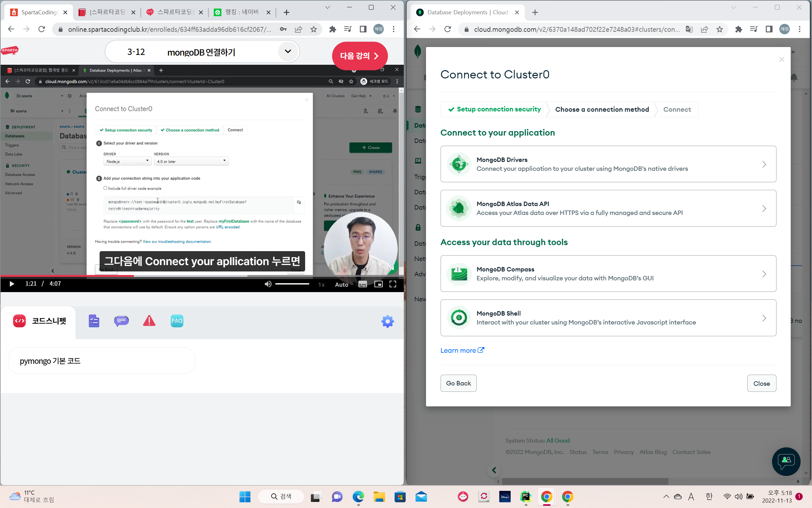Click the red warning triangle icon
The image size is (812, 508).
tap(149, 321)
